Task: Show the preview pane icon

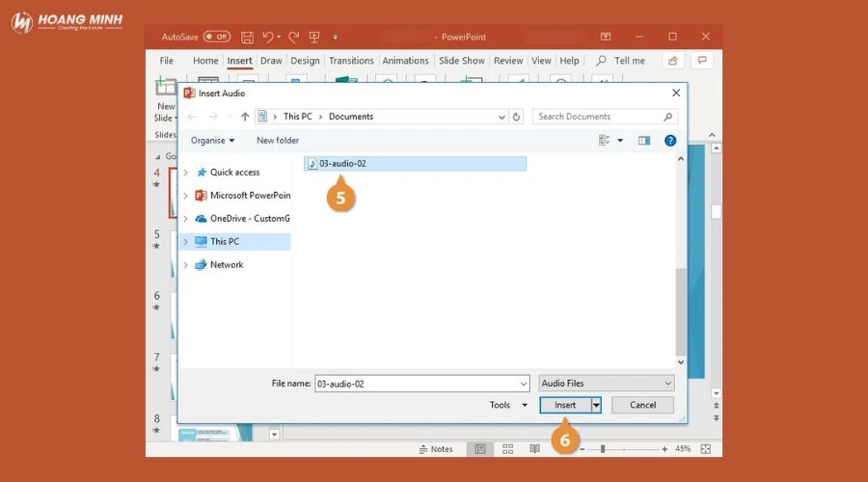Action: click(x=644, y=141)
